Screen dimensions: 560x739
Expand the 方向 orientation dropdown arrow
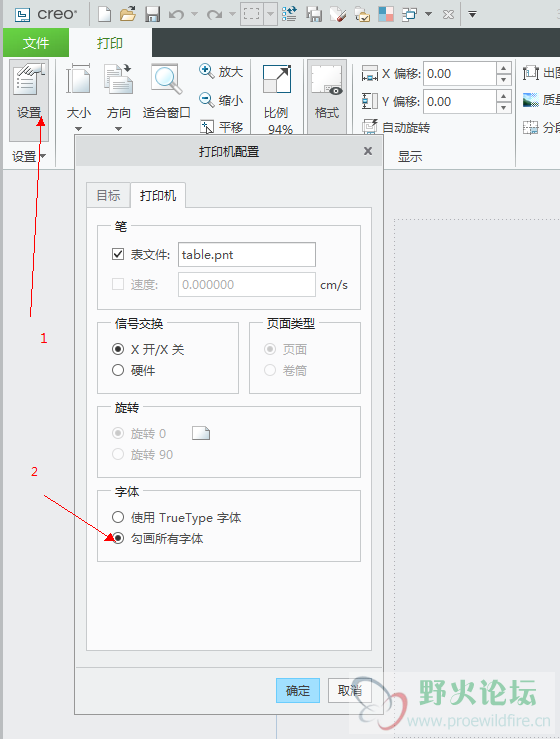tap(118, 129)
